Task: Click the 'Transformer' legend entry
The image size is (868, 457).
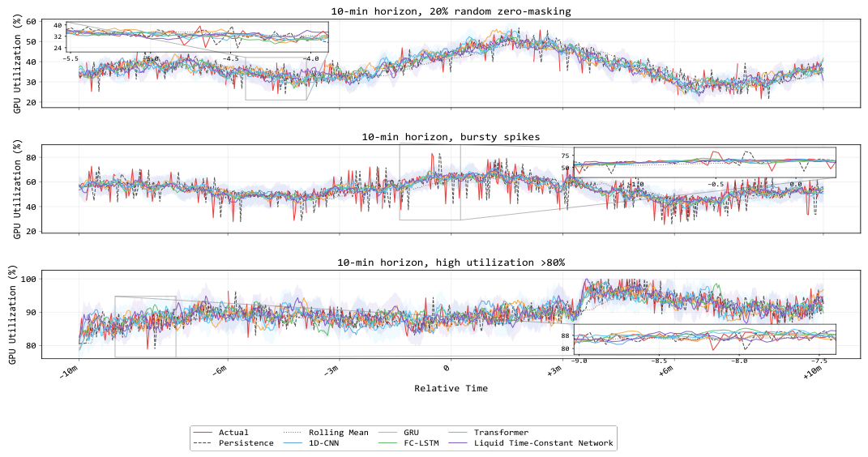Action: (x=501, y=433)
